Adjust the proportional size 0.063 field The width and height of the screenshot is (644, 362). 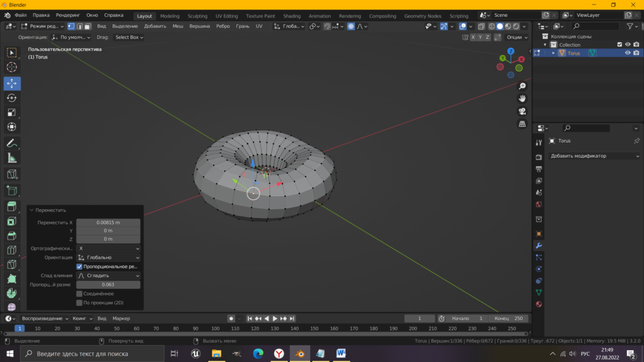[x=108, y=285]
